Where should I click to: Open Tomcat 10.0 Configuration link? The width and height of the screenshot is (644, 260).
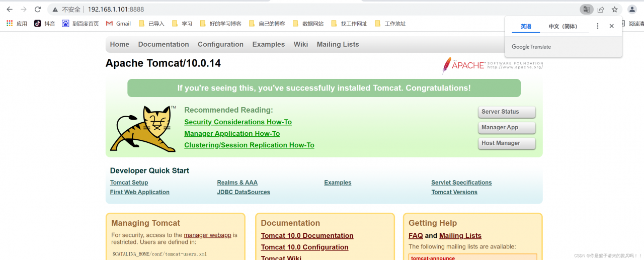(305, 247)
